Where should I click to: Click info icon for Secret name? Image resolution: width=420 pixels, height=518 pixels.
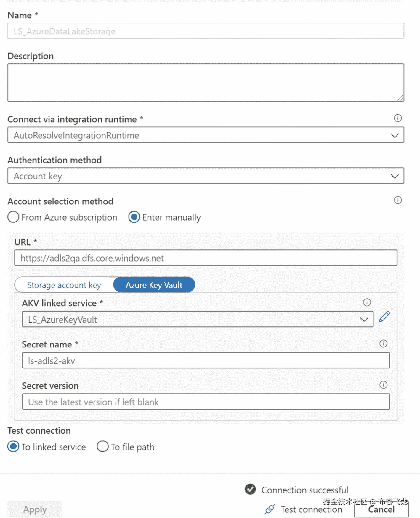(x=383, y=344)
